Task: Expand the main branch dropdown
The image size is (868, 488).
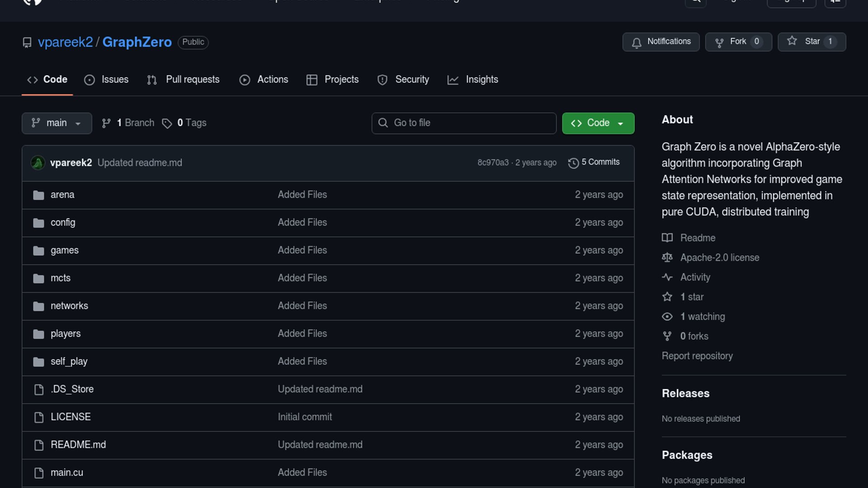Action: tap(57, 123)
